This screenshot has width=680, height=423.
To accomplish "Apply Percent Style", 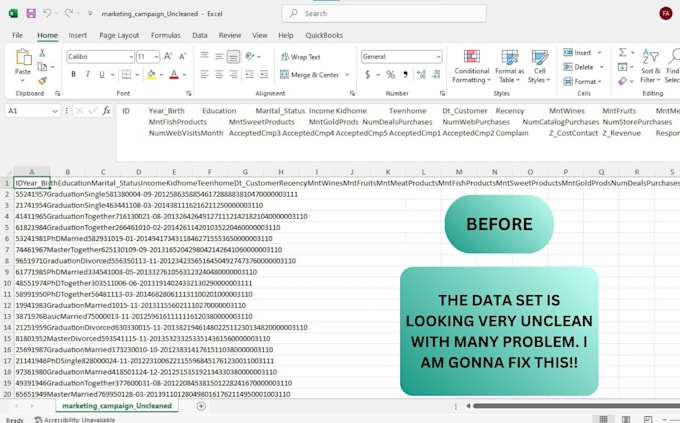I will 391,75.
